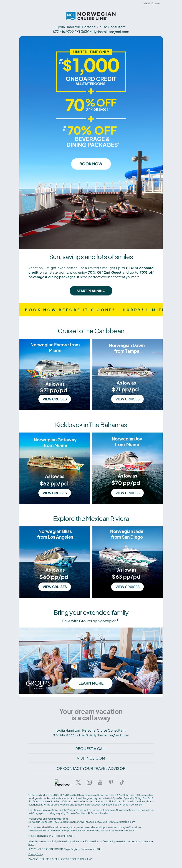Open the YouTube social icon
Screen dimensions: 182x868
(x=100, y=782)
